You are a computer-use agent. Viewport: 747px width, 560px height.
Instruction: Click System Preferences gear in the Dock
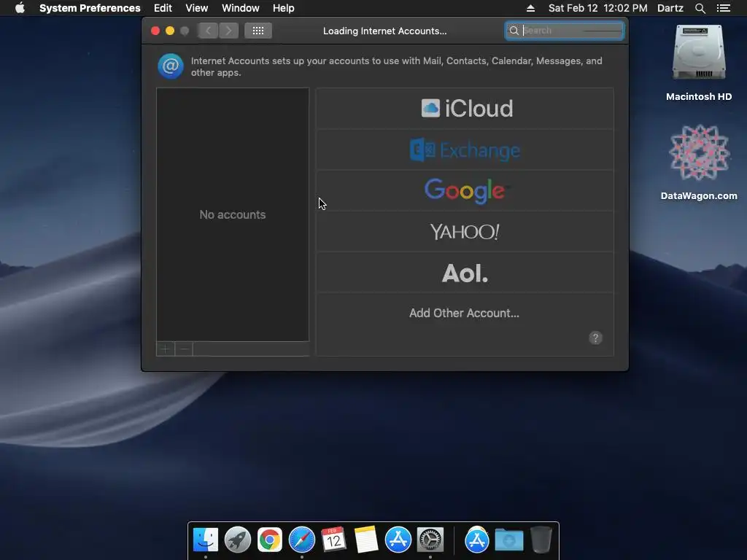(430, 540)
